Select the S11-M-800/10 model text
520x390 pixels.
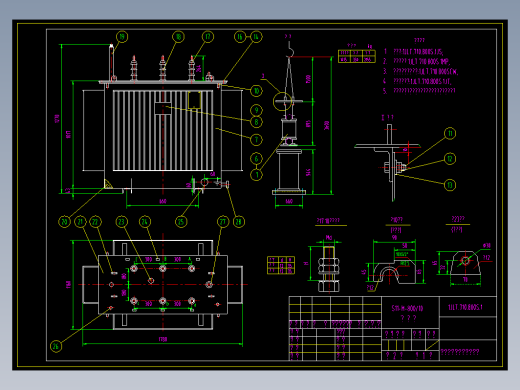tap(407, 308)
